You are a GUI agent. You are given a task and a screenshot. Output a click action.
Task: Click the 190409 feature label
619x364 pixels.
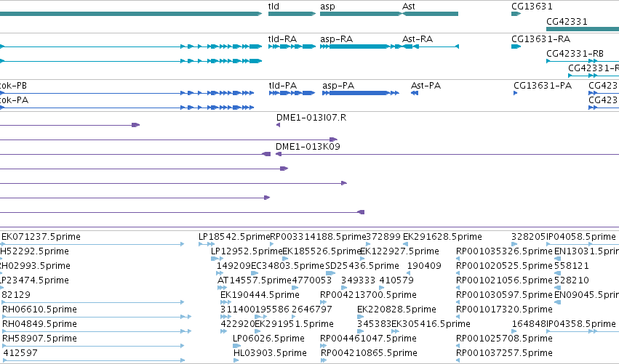point(424,266)
